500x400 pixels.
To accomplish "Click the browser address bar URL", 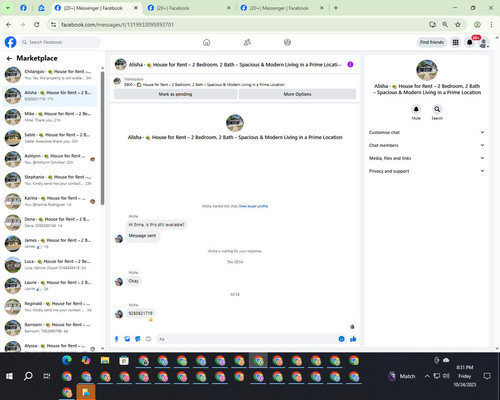I will (117, 25).
